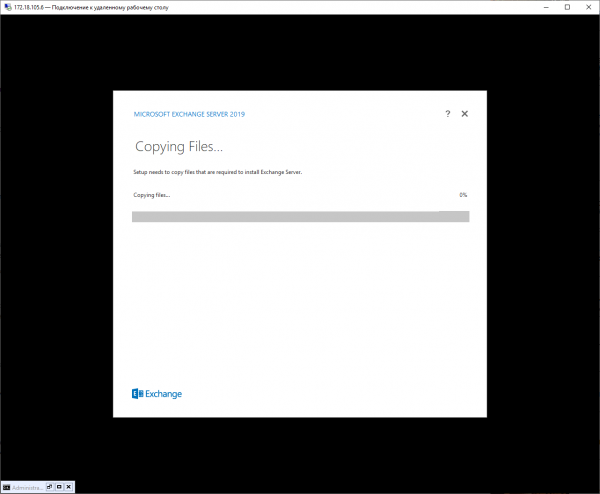
Task: Restore the minimized Administrator window
Action: point(50,486)
